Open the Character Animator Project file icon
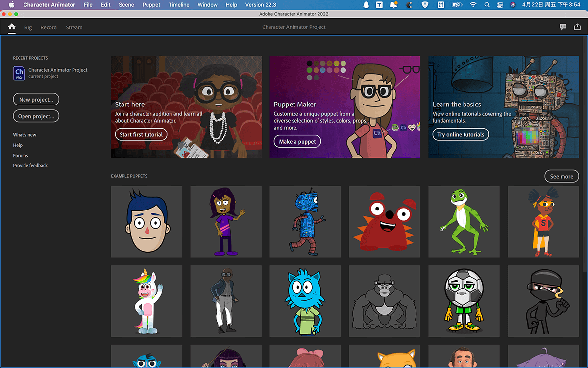The height and width of the screenshot is (368, 588). pyautogui.click(x=19, y=73)
